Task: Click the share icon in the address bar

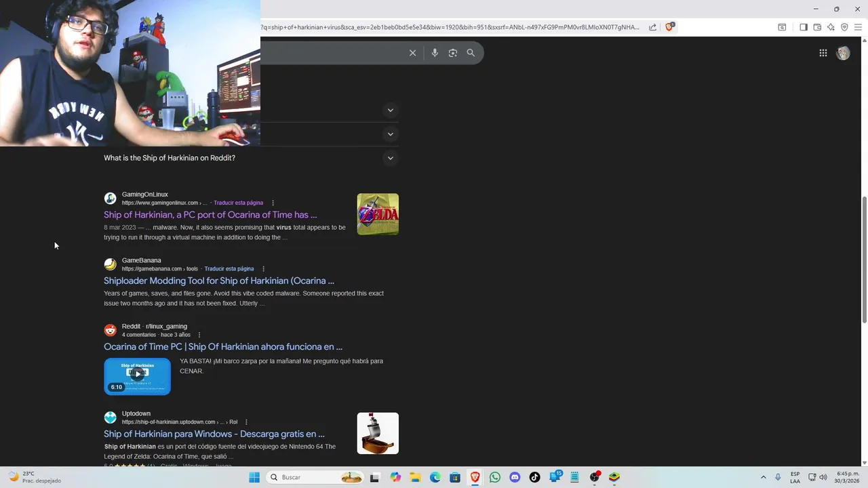Action: point(652,27)
